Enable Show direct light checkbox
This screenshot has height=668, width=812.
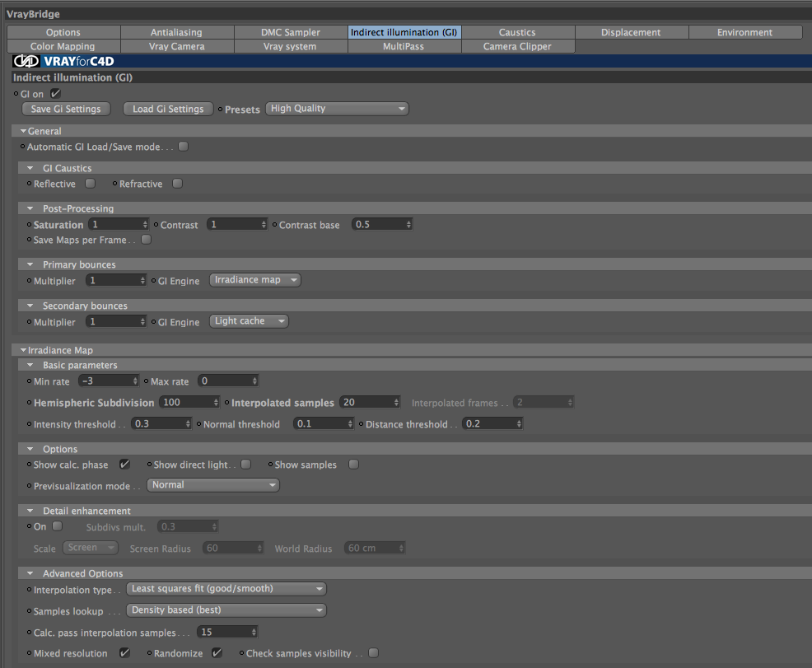click(246, 464)
